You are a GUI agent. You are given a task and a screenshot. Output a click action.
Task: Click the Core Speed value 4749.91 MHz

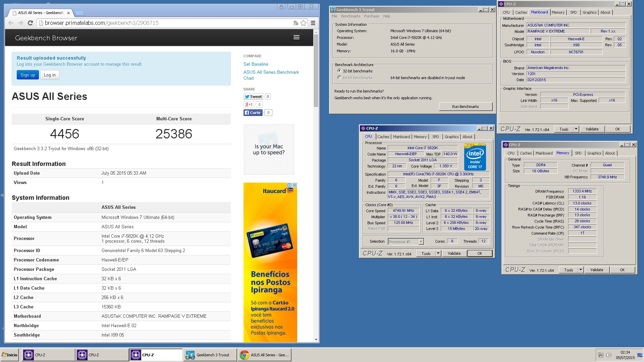coord(404,211)
